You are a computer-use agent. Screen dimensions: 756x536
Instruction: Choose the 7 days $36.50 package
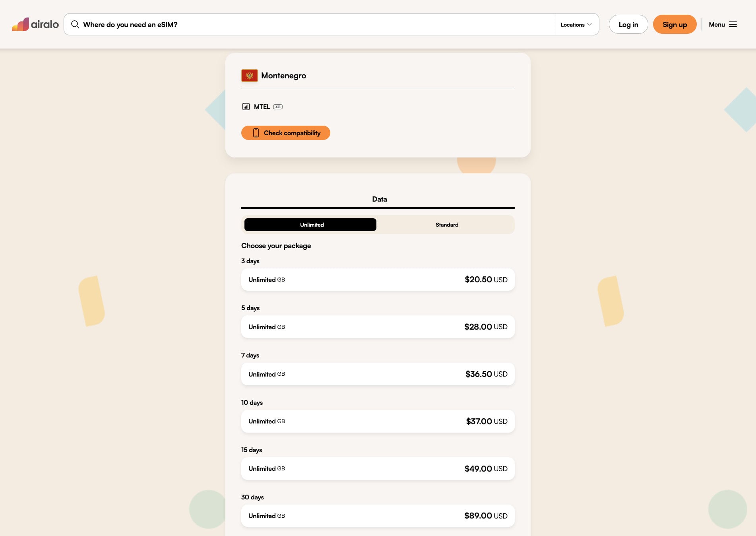coord(378,374)
